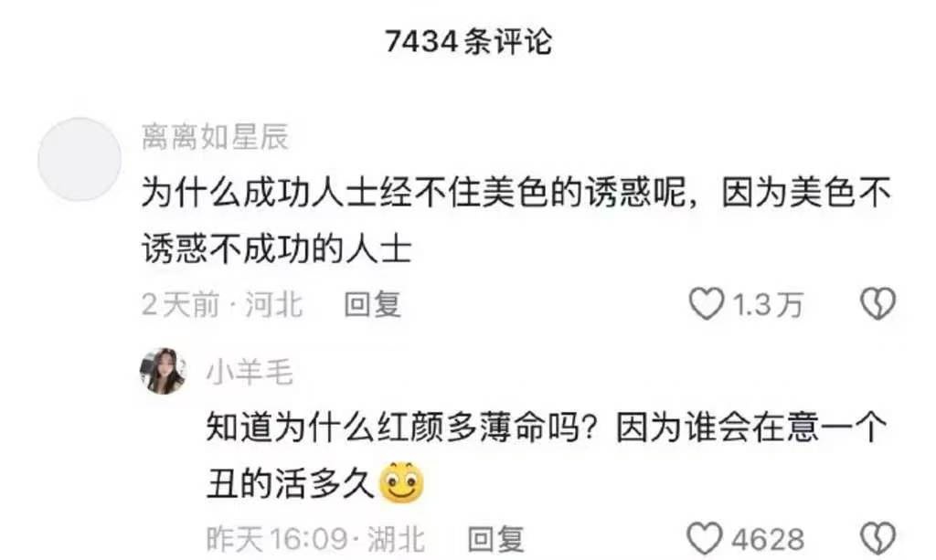Open the blank avatar of 离离如星辰
Screen dimensions: 936x560
[x=80, y=159]
